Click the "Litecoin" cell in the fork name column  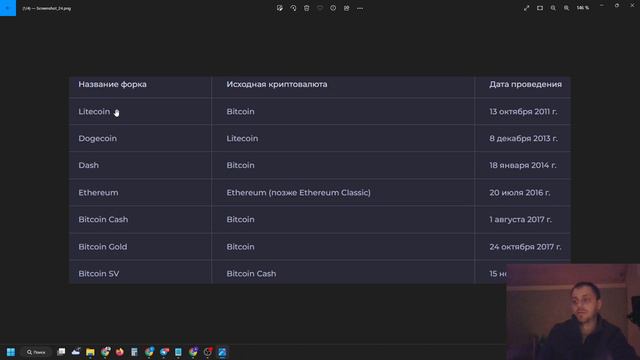click(94, 111)
